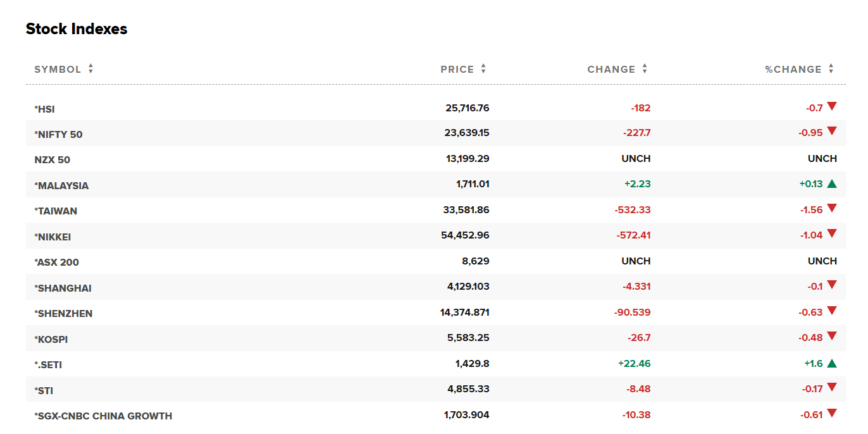Click the sort arrows beside PRICE header

[483, 69]
